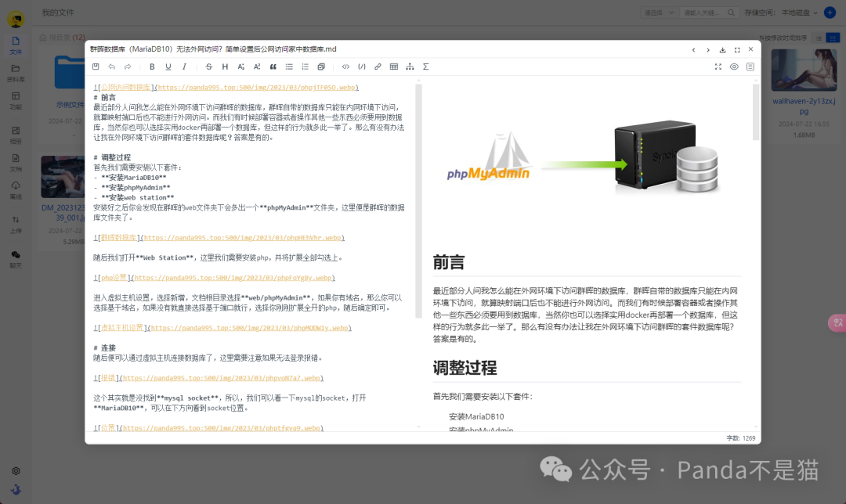Insert superscript text
Screen dimensions: 846x504
[x=257, y=67]
